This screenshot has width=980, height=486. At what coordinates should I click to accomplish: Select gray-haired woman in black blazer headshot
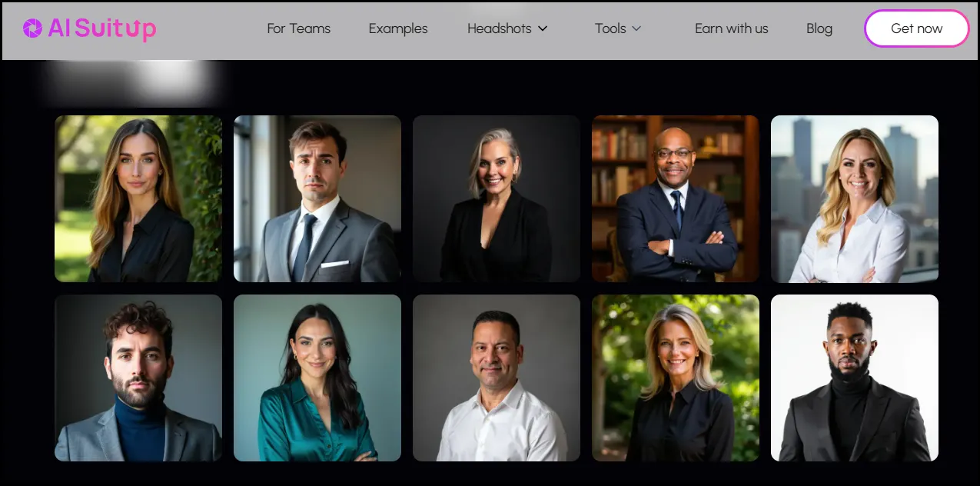coord(497,198)
